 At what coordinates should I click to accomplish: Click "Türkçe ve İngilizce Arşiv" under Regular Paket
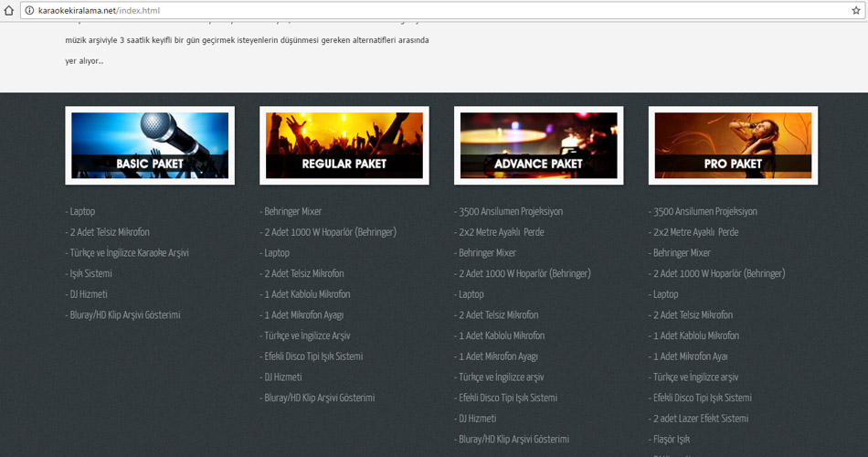point(305,335)
